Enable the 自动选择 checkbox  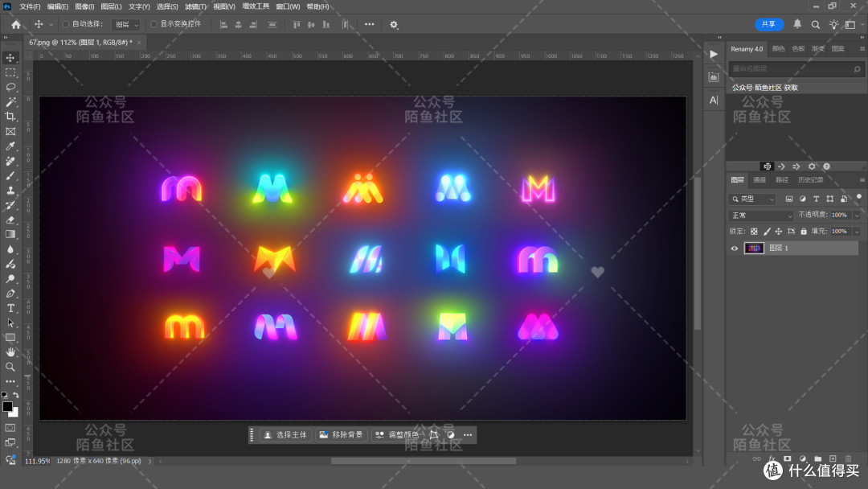pos(66,24)
